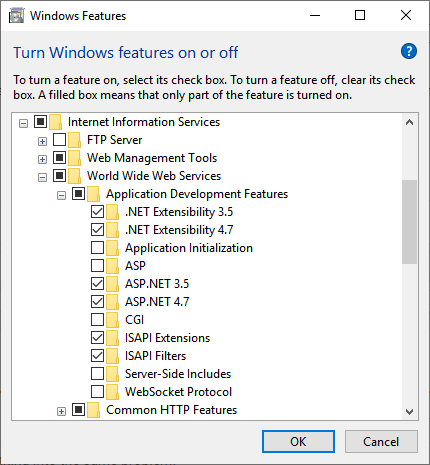430x465 pixels.
Task: Click the Cancel button
Action: pos(381,442)
